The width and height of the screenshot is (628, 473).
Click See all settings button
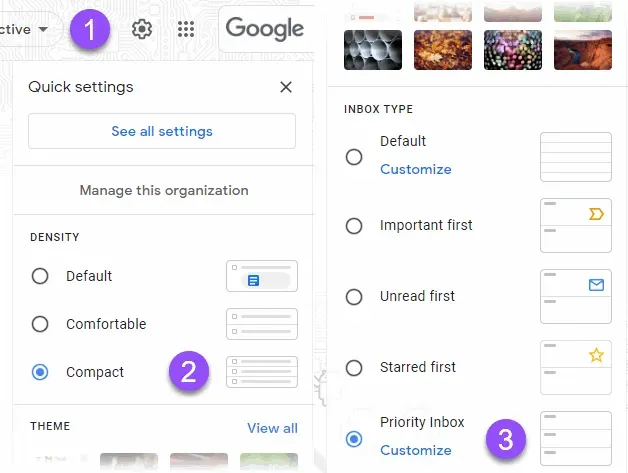tap(162, 131)
